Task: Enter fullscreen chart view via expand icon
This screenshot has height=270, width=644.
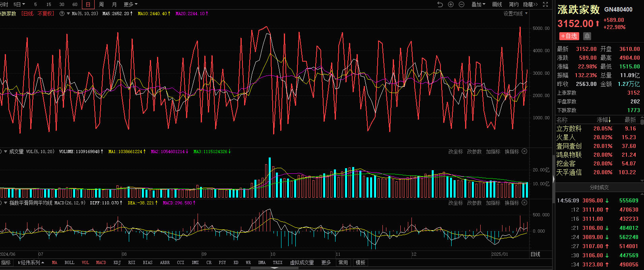Action: point(545,4)
